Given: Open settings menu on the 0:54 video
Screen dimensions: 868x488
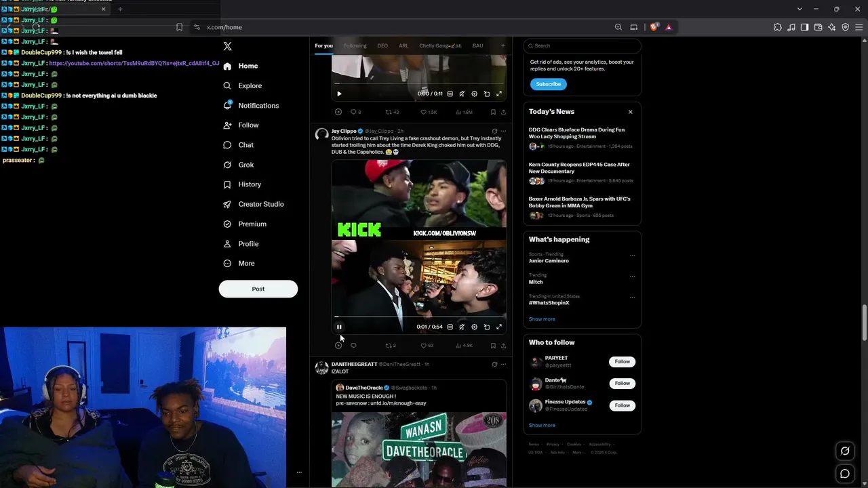Looking at the screenshot, I should 474,327.
